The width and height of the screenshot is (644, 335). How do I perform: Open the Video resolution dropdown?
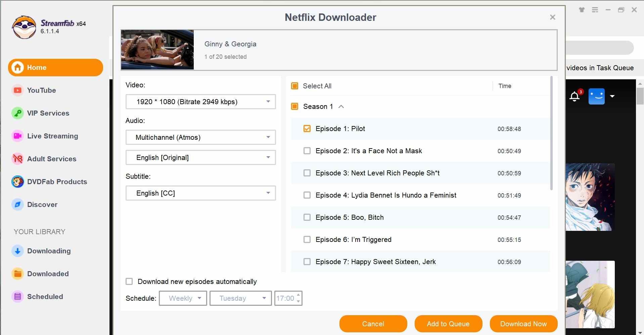[x=200, y=102]
